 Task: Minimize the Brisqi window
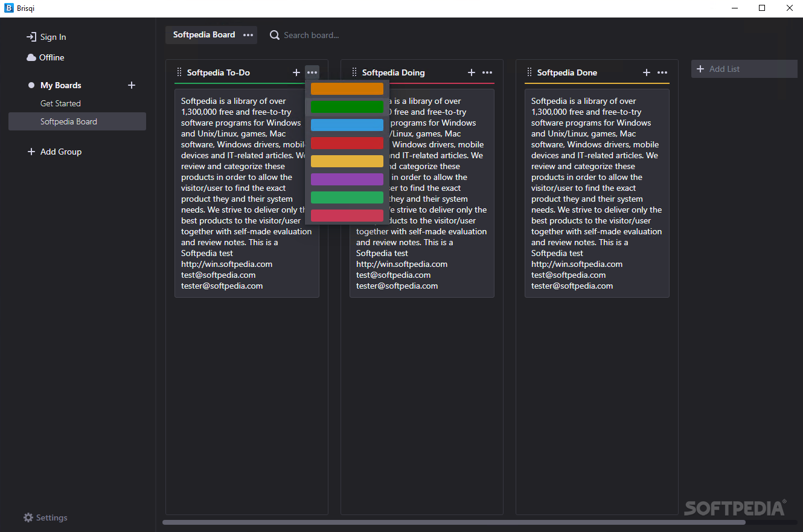click(735, 8)
